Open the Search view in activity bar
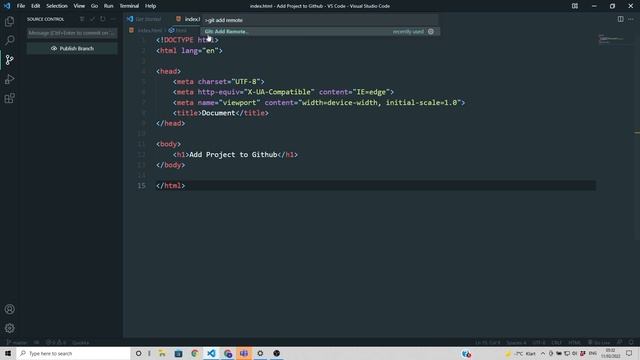This screenshot has height=360, width=640. (x=9, y=40)
